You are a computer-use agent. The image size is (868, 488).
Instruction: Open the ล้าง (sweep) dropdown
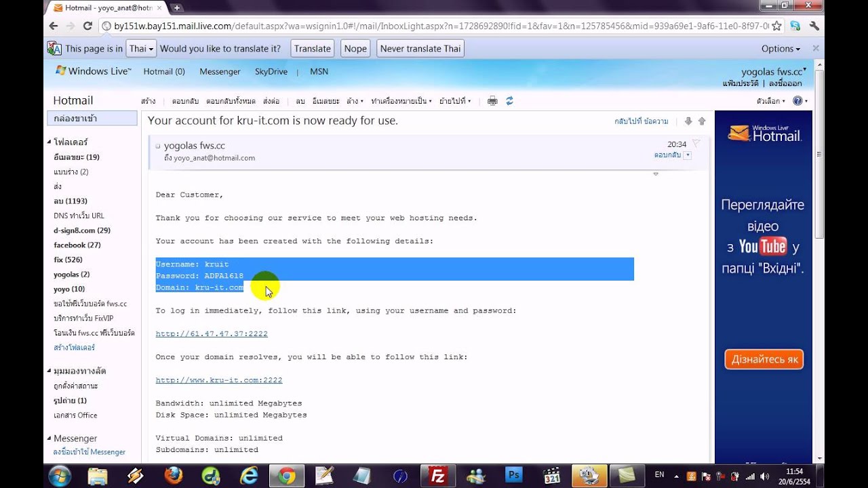355,101
